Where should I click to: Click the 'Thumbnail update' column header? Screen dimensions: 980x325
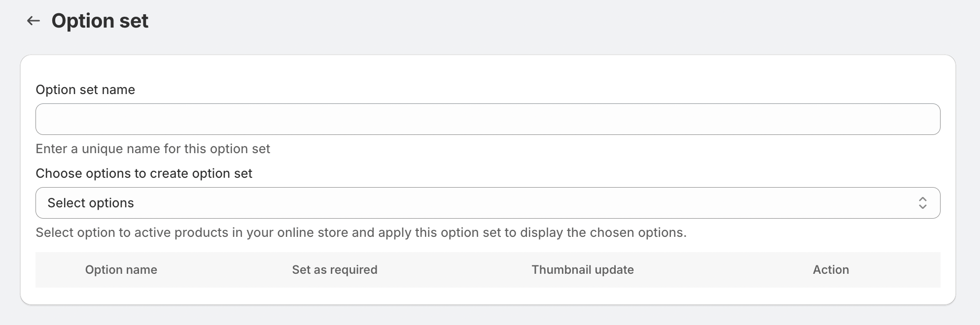tap(583, 270)
